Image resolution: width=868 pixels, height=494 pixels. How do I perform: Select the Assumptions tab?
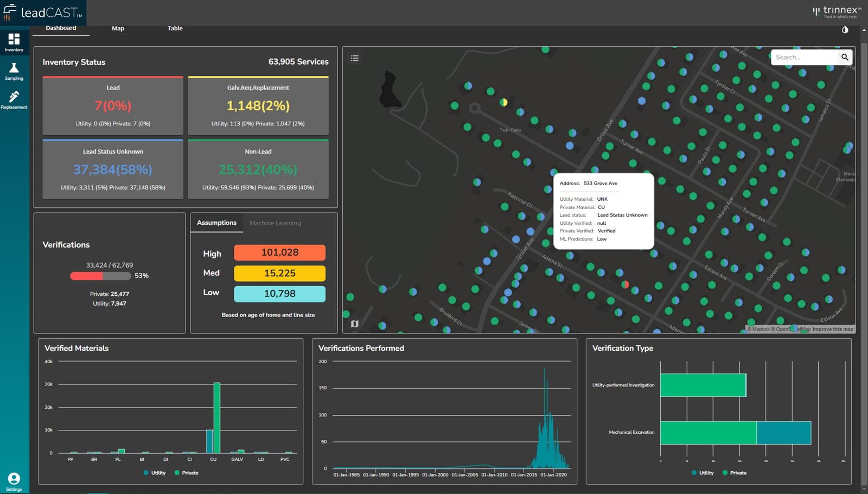[216, 223]
